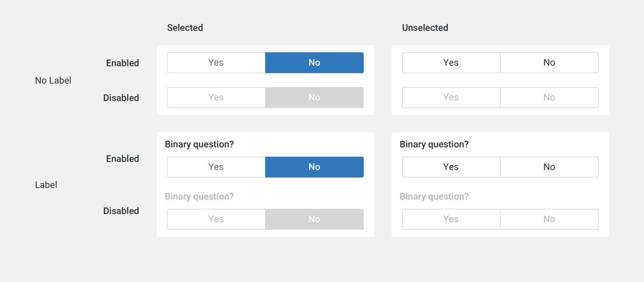The width and height of the screenshot is (644, 282).
Task: Click disabled Yes in unselected no-label toggle
Action: point(451,97)
